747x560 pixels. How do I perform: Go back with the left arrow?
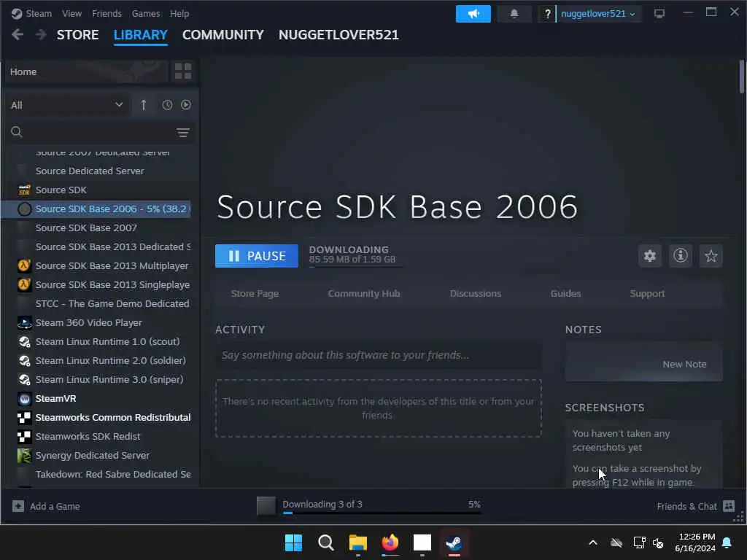[x=18, y=34]
